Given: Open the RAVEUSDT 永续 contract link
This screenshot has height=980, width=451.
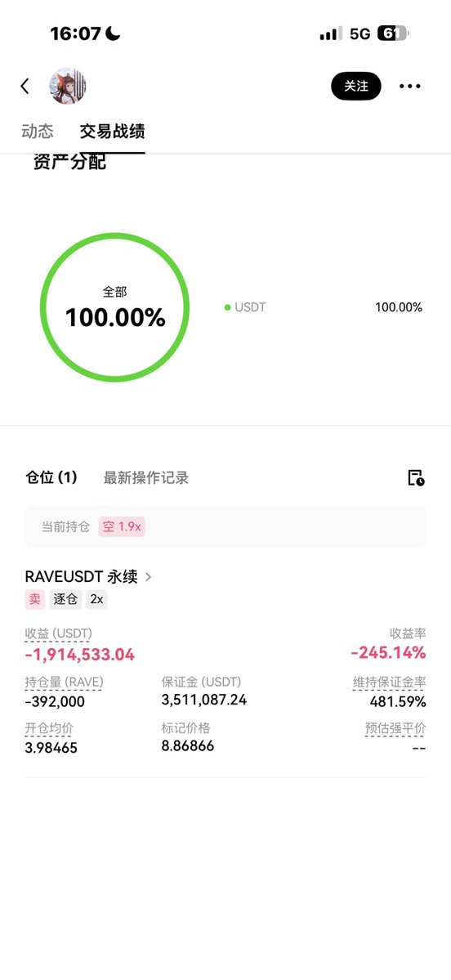Looking at the screenshot, I should click(81, 576).
